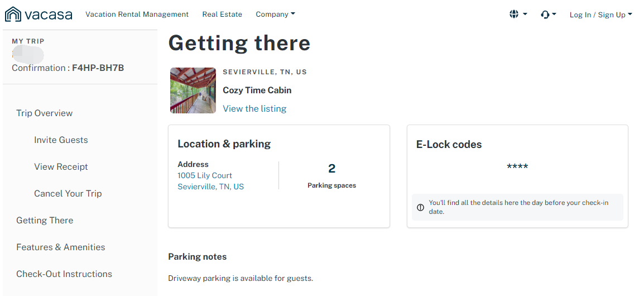This screenshot has height=296, width=644.
Task: Expand the Log In / Sign Up dropdown
Action: 600,15
